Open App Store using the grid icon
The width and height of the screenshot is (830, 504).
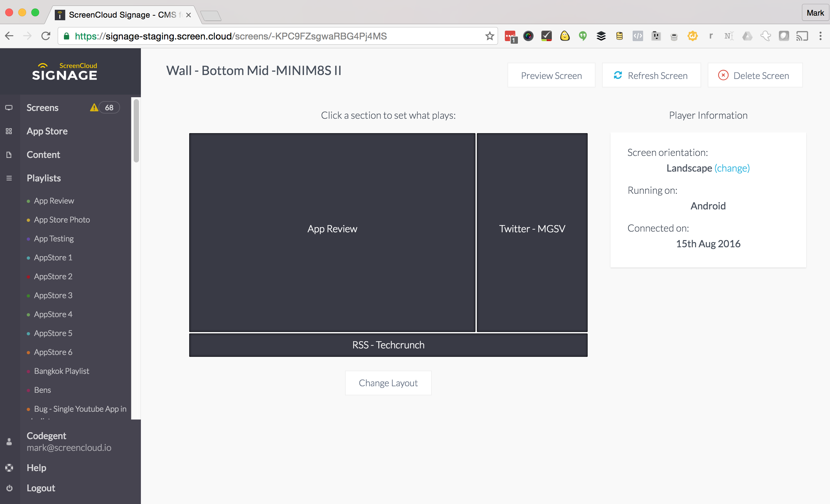tap(9, 131)
